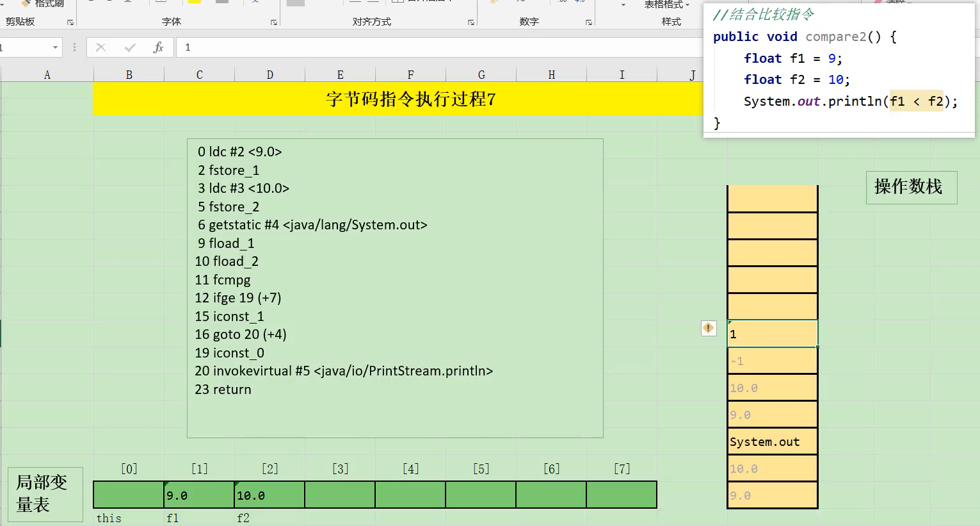
Task: Open the table format (表格格式) dropdown
Action: (x=667, y=4)
